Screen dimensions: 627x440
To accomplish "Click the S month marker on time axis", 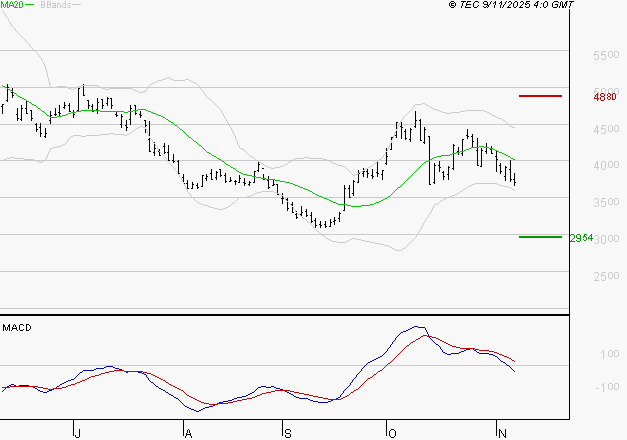I will point(288,433).
